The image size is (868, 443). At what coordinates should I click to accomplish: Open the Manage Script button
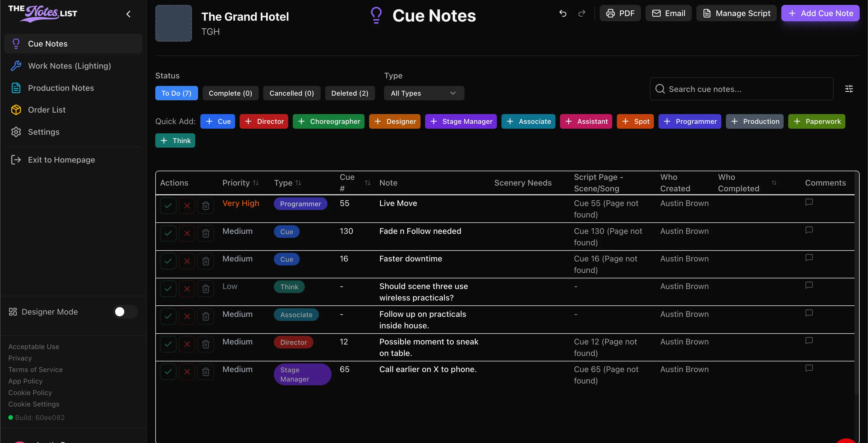point(736,13)
